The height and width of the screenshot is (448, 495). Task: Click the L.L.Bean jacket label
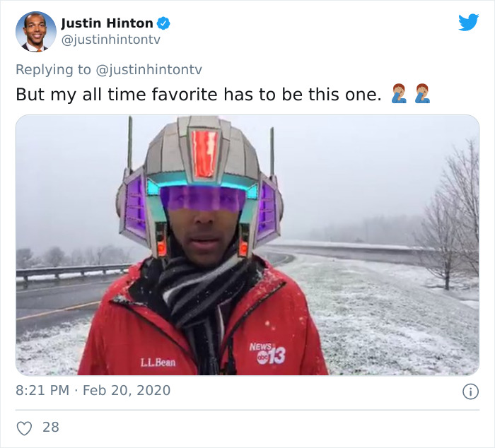(x=158, y=362)
